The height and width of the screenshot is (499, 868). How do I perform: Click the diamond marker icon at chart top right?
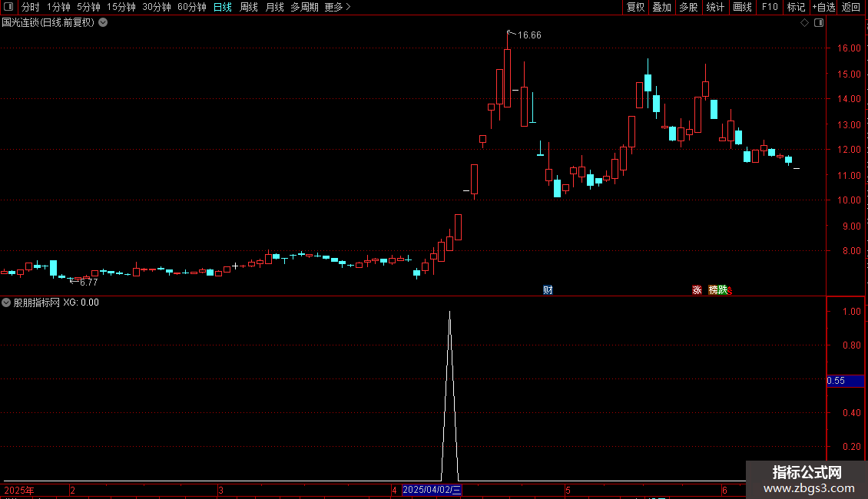coord(805,23)
